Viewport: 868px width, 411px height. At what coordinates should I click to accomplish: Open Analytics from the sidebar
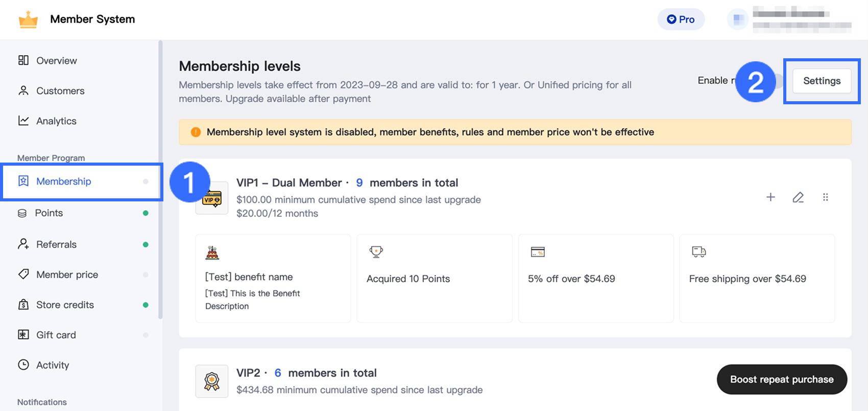(56, 121)
